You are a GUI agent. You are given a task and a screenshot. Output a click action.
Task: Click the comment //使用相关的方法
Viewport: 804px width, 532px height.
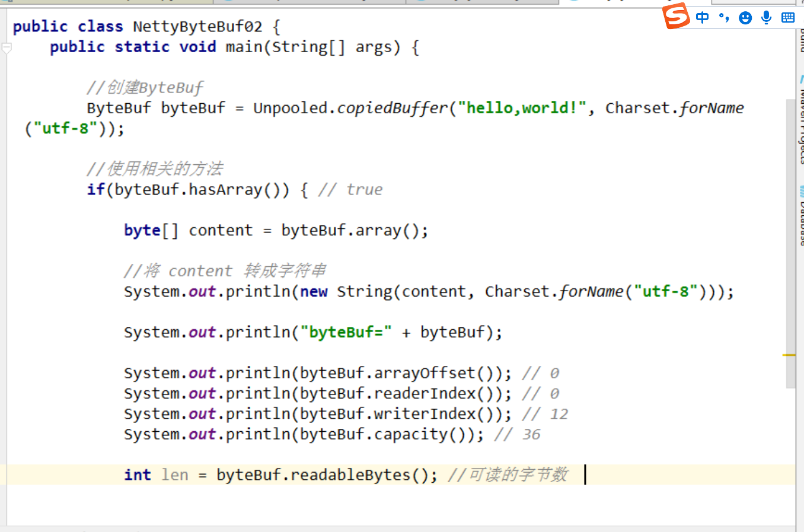[155, 169]
